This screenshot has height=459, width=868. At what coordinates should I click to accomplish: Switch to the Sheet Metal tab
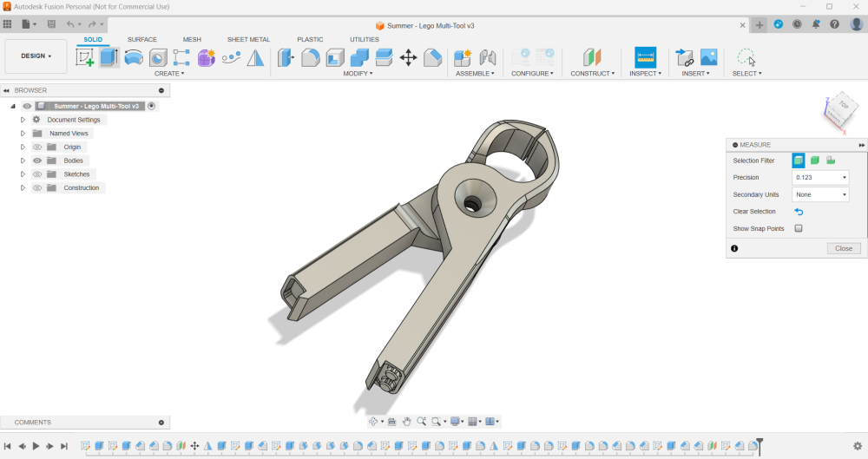[248, 39]
